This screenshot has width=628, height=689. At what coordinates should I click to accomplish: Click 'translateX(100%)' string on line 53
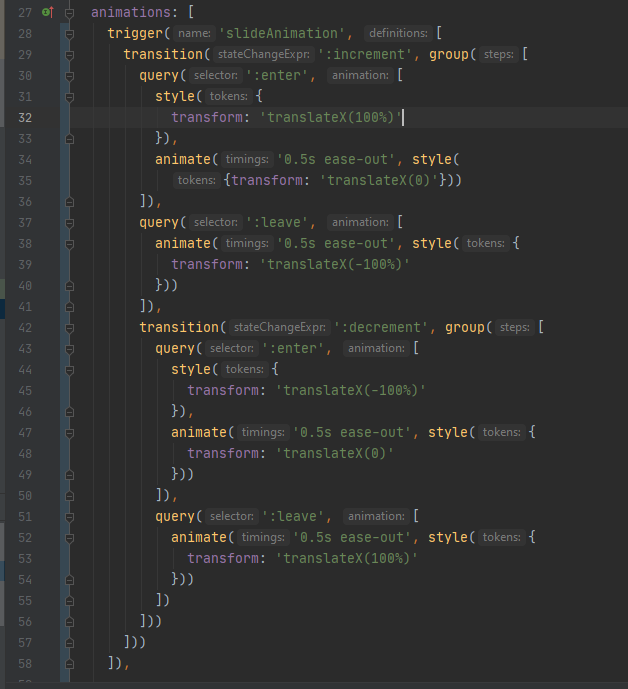pyautogui.click(x=346, y=558)
